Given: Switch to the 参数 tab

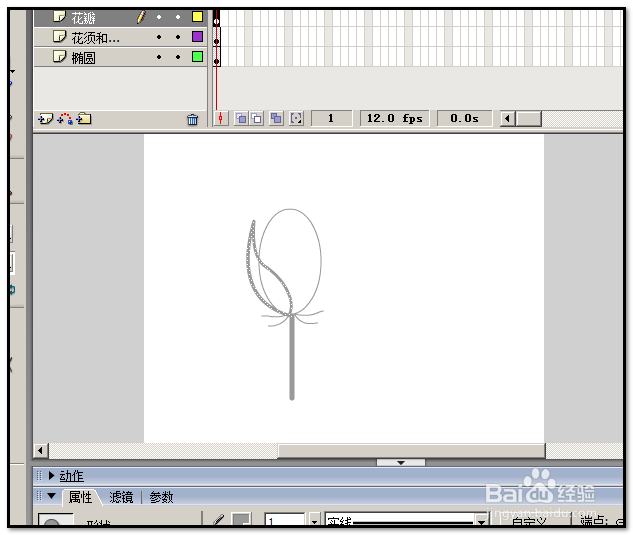Looking at the screenshot, I should coord(161,497).
